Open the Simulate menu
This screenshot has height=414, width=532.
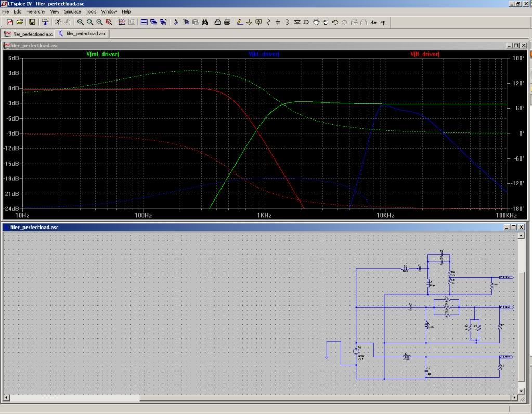73,11
